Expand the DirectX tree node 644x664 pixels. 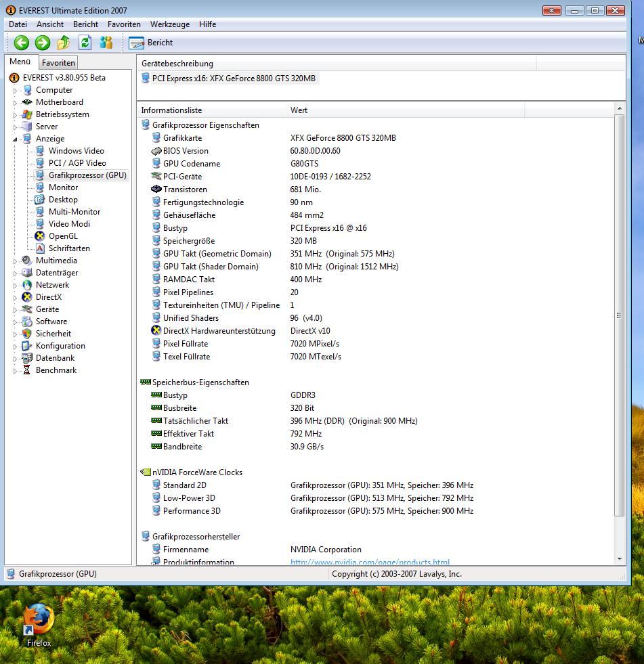pyautogui.click(x=15, y=298)
